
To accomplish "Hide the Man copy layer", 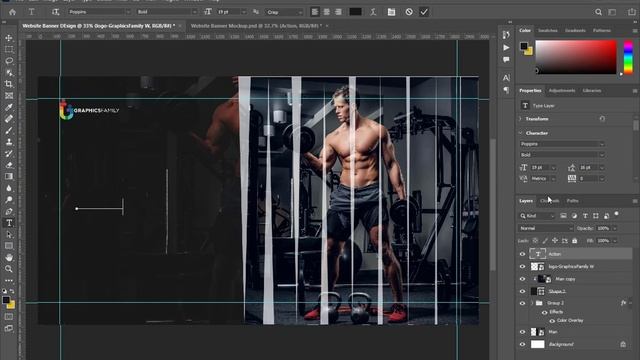I will [522, 279].
